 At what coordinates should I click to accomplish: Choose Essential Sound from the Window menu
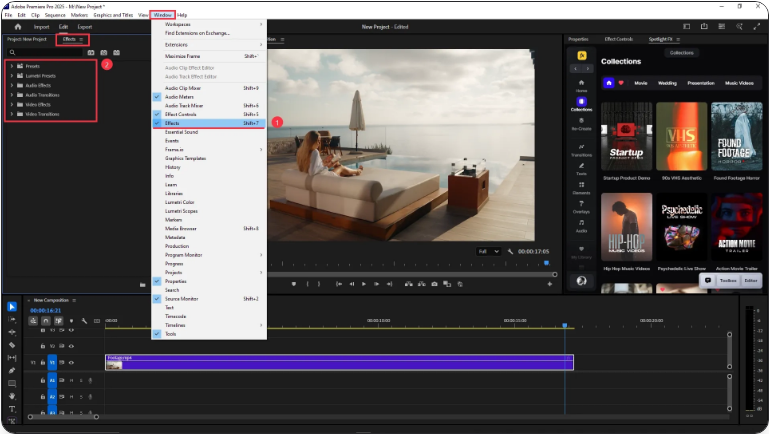181,132
